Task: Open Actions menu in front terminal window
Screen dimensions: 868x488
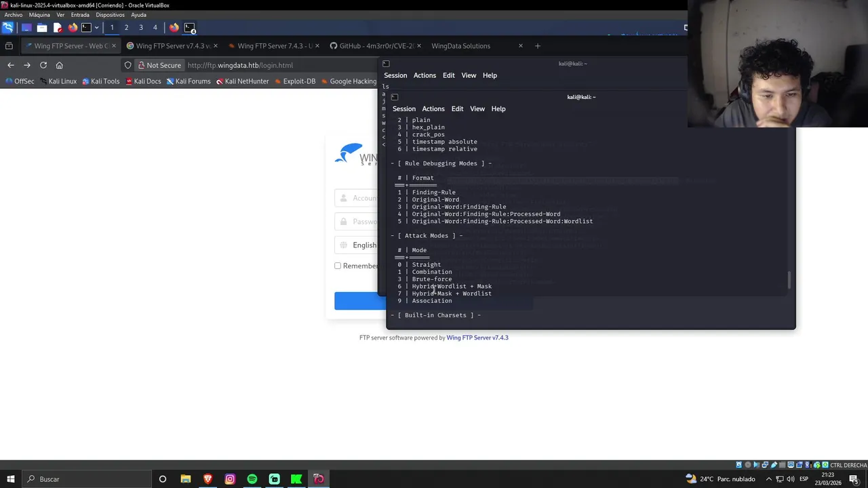Action: tap(433, 108)
